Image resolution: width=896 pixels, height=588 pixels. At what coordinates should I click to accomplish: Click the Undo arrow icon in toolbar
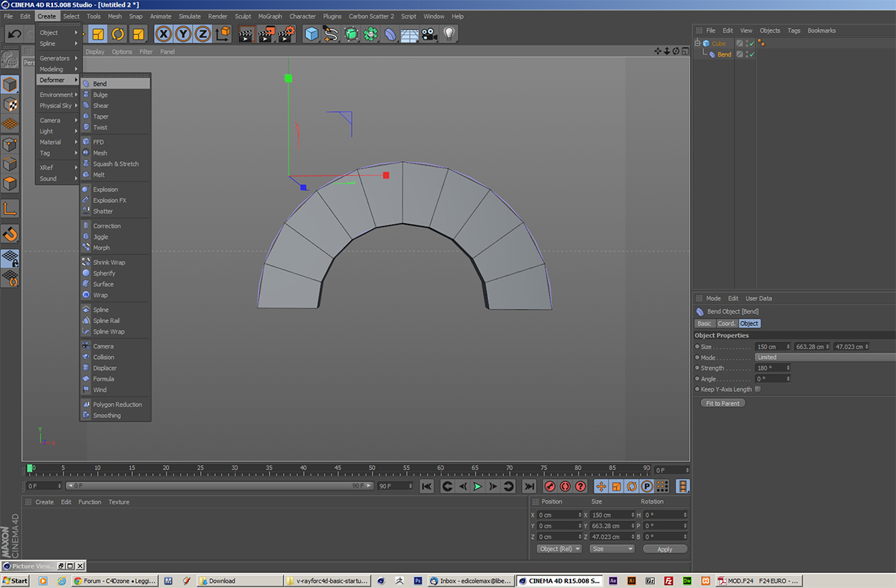13,34
